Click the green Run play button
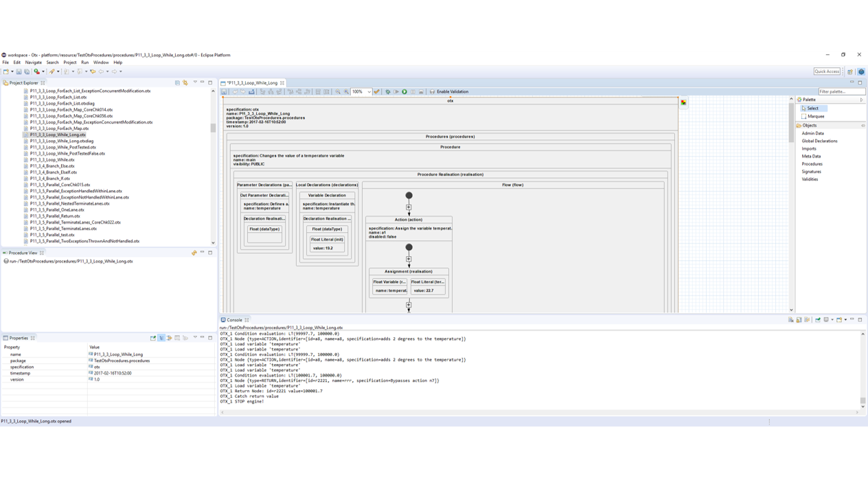 pyautogui.click(x=404, y=91)
